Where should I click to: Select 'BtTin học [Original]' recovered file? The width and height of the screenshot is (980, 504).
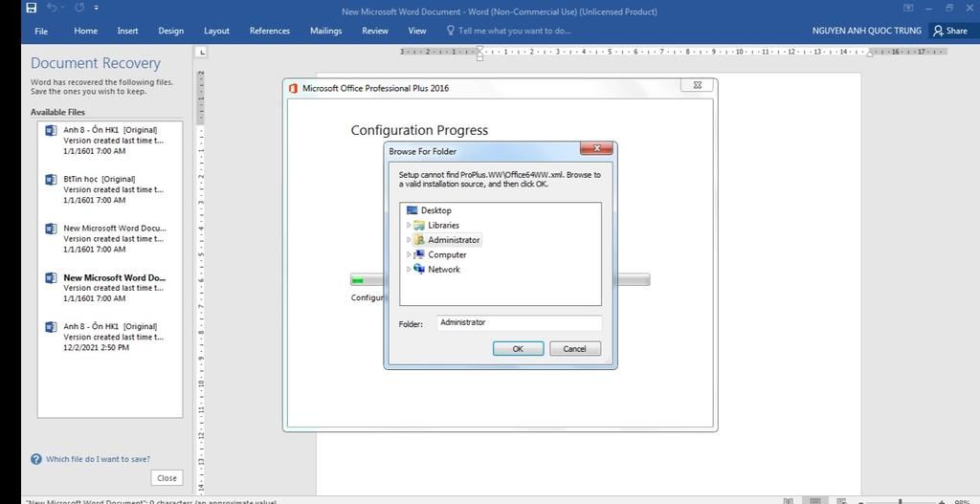coord(110,189)
